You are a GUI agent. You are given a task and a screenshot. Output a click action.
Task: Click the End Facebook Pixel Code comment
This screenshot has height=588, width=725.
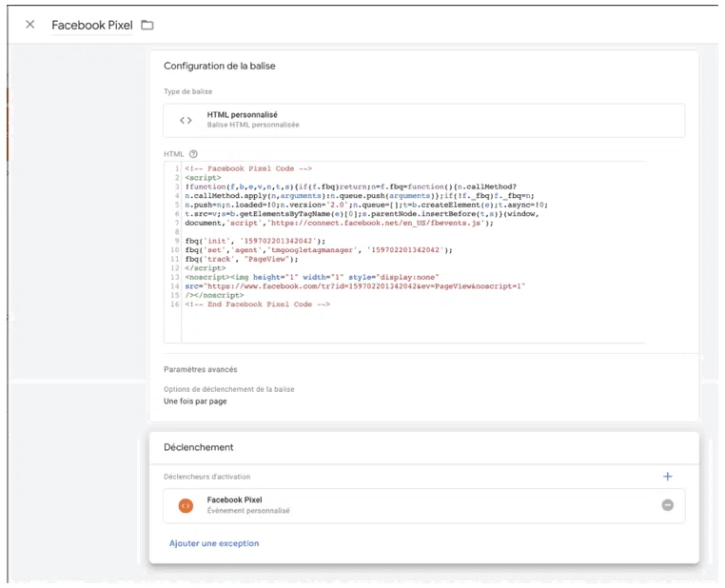258,304
